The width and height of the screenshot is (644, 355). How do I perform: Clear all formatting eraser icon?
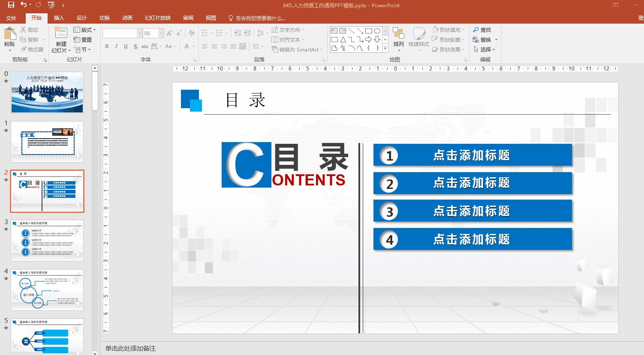coord(192,33)
